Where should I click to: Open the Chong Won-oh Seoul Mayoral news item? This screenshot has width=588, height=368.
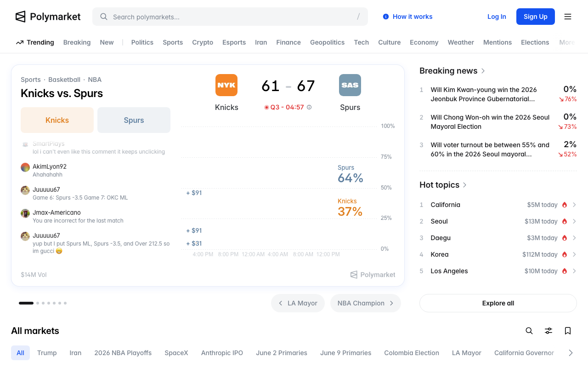498,122
